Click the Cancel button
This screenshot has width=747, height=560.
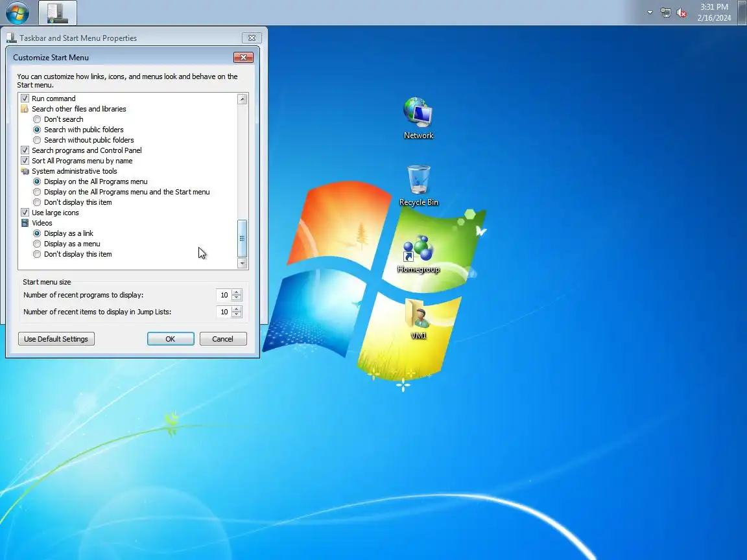point(223,339)
